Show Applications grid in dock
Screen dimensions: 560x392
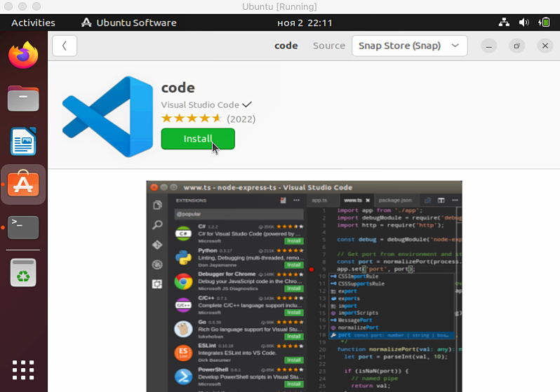pos(23,370)
